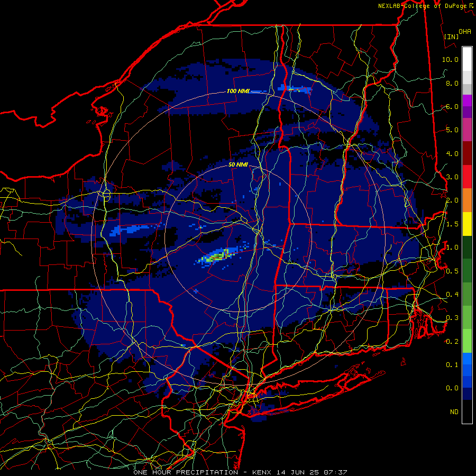Click the 0.5 legend value
Viewport: 476px width, 476px height.
tap(452, 271)
